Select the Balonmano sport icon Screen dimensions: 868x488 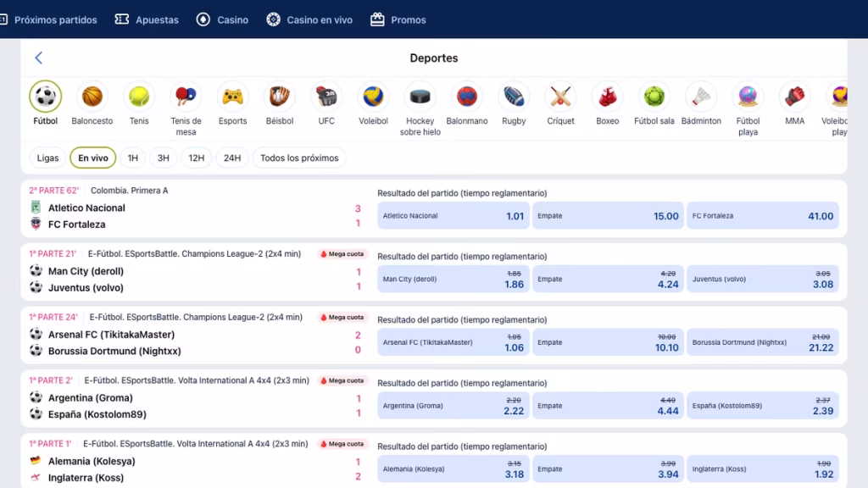[467, 97]
